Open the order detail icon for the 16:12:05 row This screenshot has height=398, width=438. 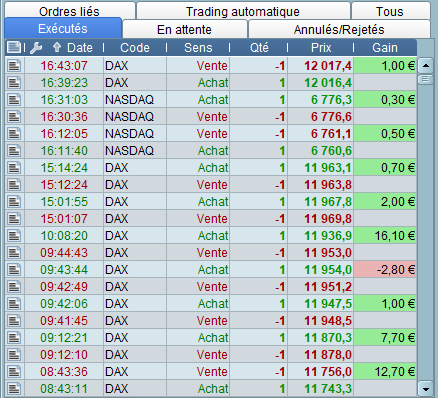click(x=14, y=134)
